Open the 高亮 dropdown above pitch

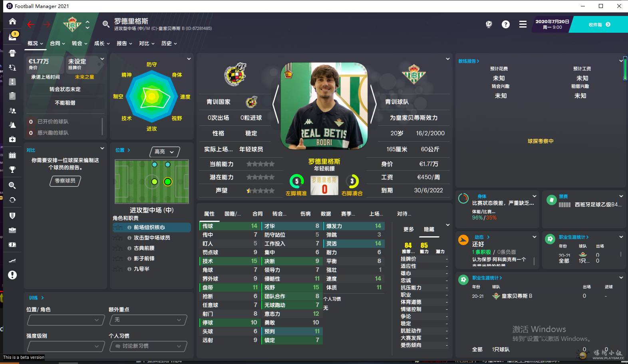coord(165,152)
